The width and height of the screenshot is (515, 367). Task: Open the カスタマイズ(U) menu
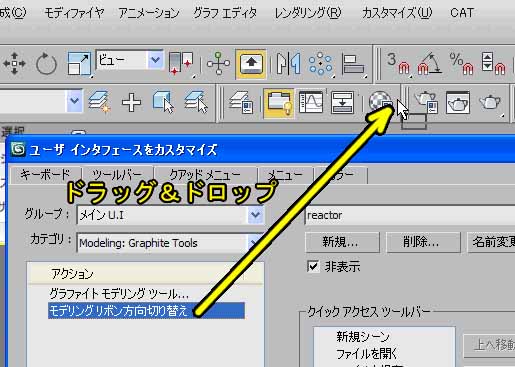click(397, 13)
